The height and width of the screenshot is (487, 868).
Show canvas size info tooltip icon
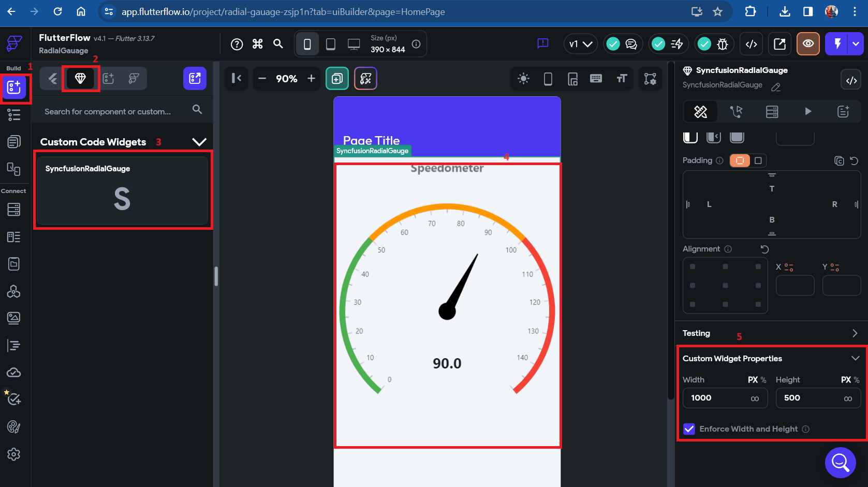tap(416, 44)
